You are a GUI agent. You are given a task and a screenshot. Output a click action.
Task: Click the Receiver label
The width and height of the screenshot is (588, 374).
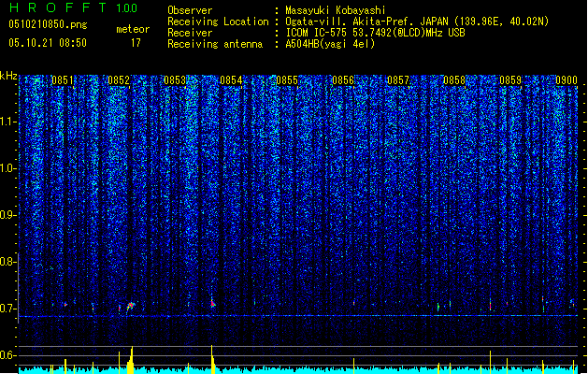(x=190, y=33)
